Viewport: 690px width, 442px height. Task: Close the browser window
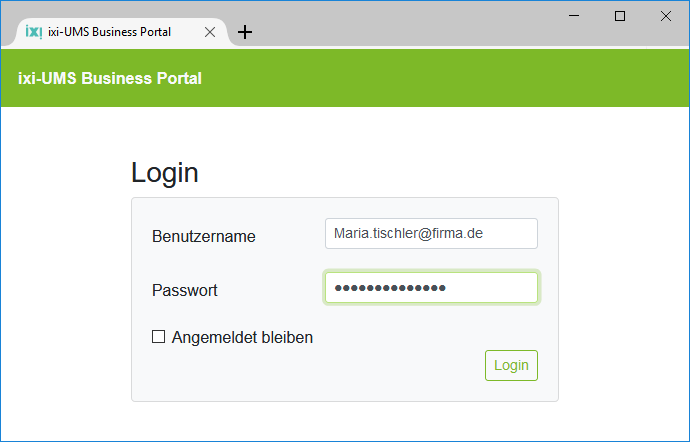666,16
